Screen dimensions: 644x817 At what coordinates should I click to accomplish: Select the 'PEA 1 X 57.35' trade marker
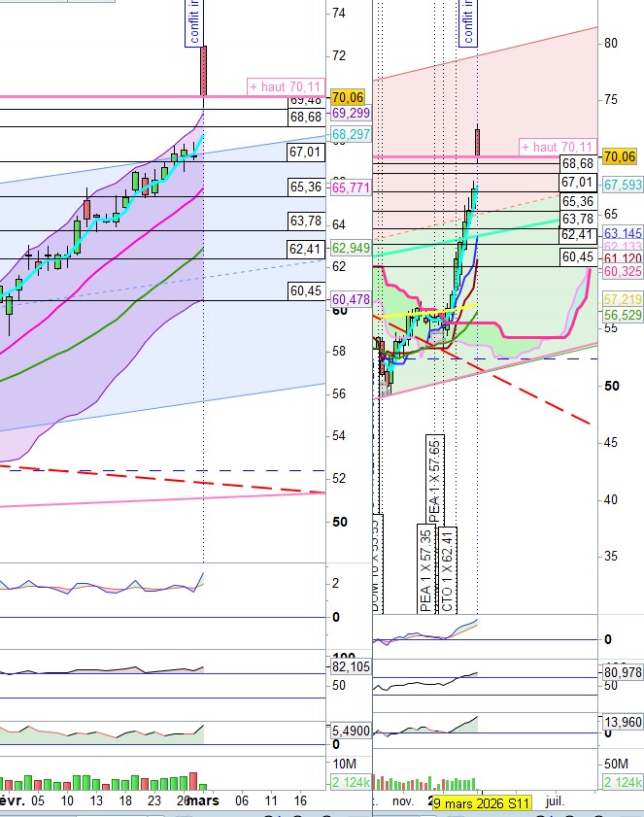[x=425, y=569]
